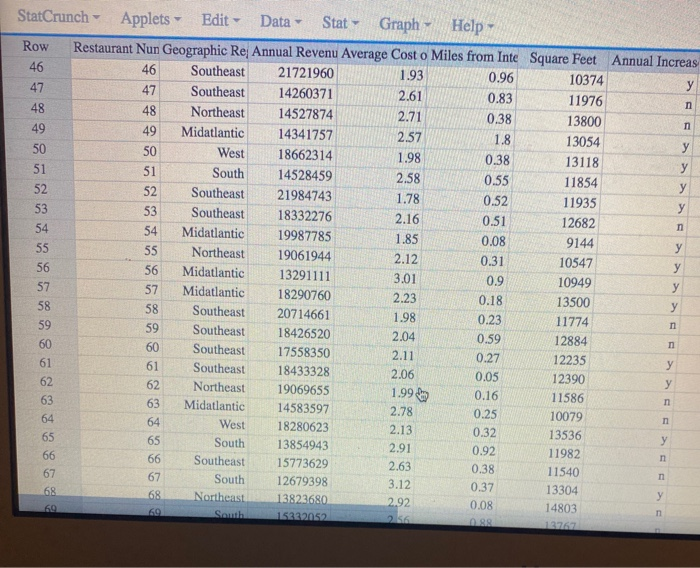The height and width of the screenshot is (568, 700).
Task: Select the Annual Revenue column header
Action: coord(294,52)
